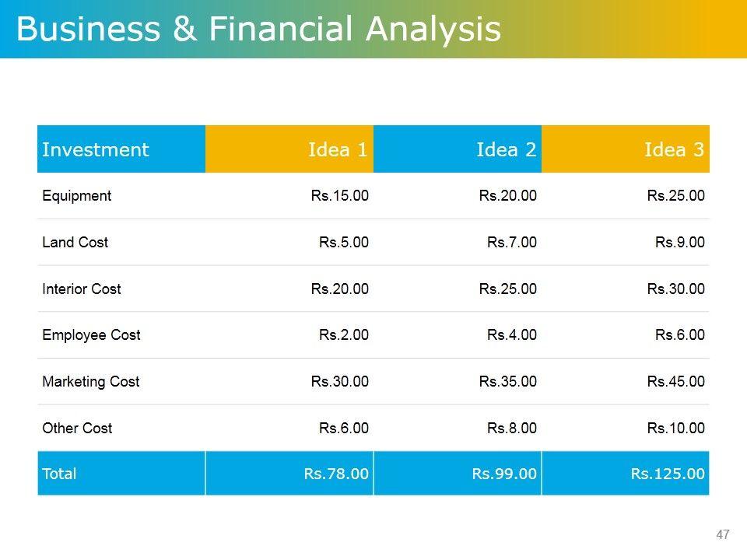The image size is (747, 560).
Task: Click the Rs.125.00 total cell
Action: click(668, 473)
